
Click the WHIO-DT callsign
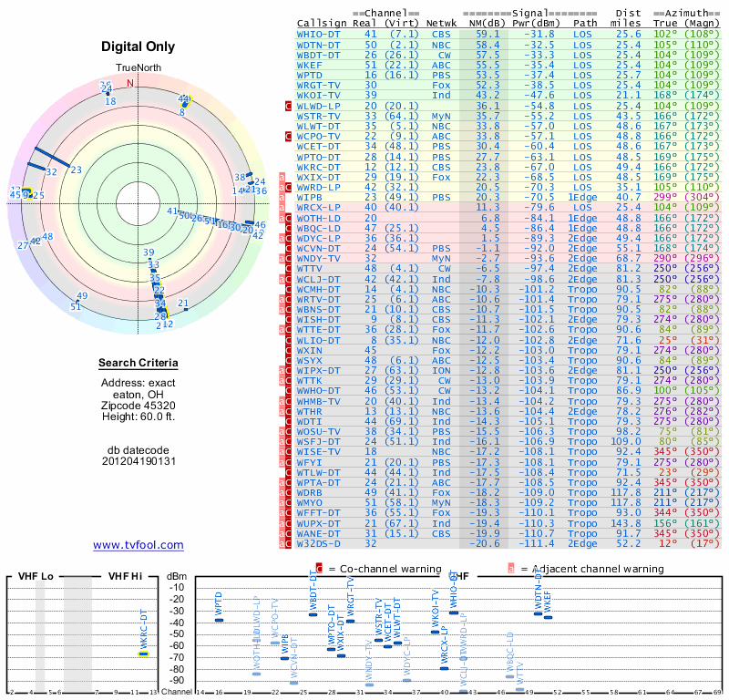click(x=318, y=35)
